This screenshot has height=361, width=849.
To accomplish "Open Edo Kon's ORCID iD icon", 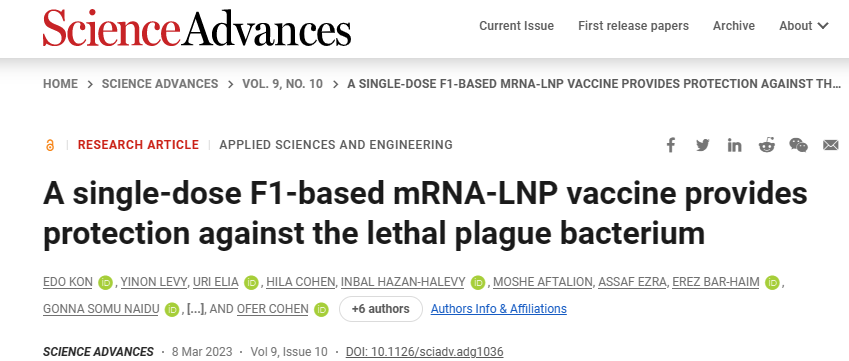I will pos(105,283).
